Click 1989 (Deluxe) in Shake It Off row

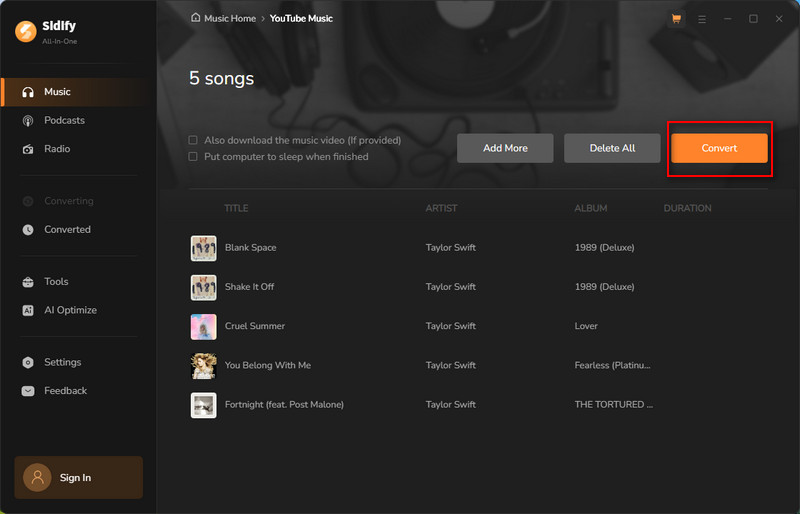coord(605,287)
